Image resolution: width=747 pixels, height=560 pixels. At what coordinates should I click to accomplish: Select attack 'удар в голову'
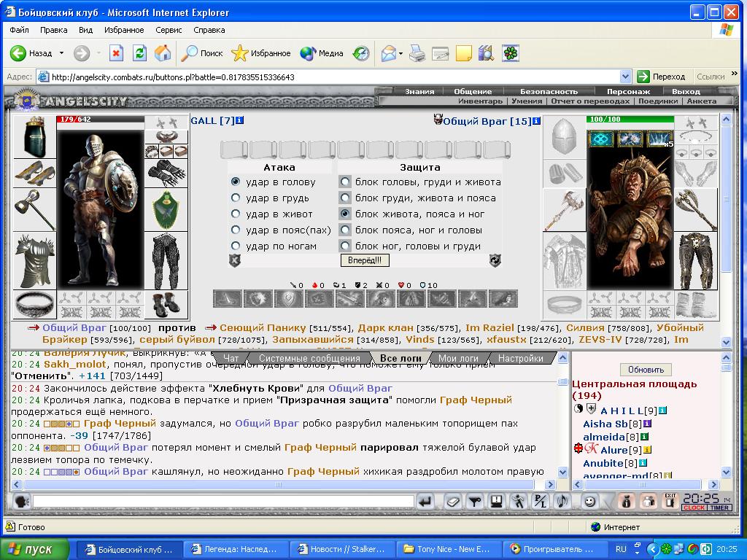[236, 182]
